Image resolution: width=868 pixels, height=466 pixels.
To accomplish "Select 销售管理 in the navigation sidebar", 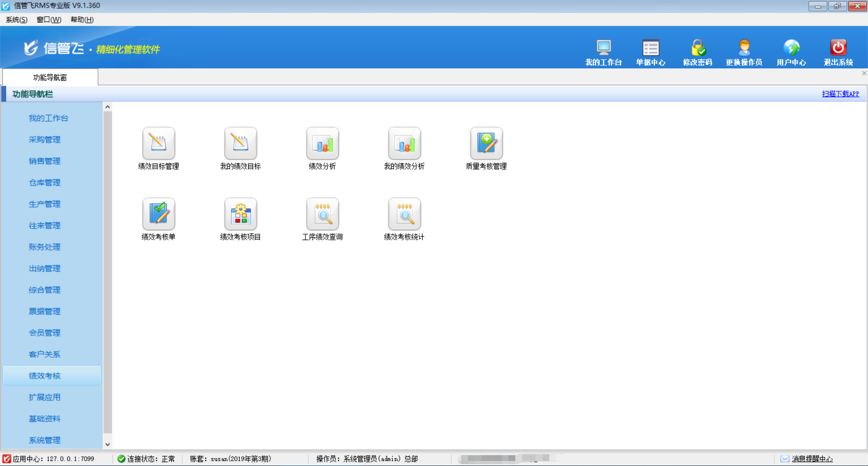I will point(44,161).
